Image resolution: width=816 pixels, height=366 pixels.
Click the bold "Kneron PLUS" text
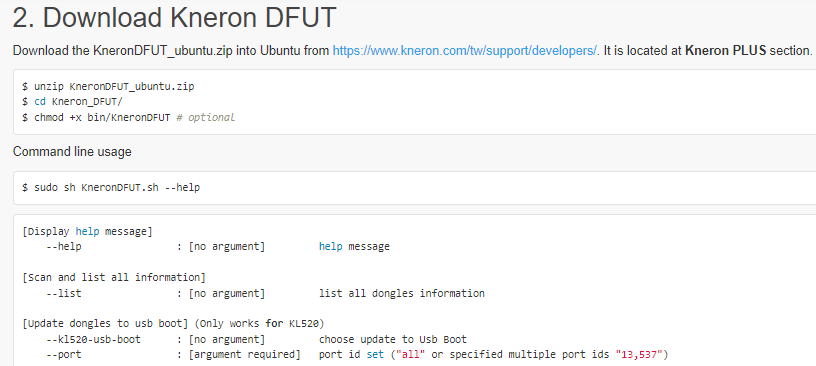tap(725, 51)
